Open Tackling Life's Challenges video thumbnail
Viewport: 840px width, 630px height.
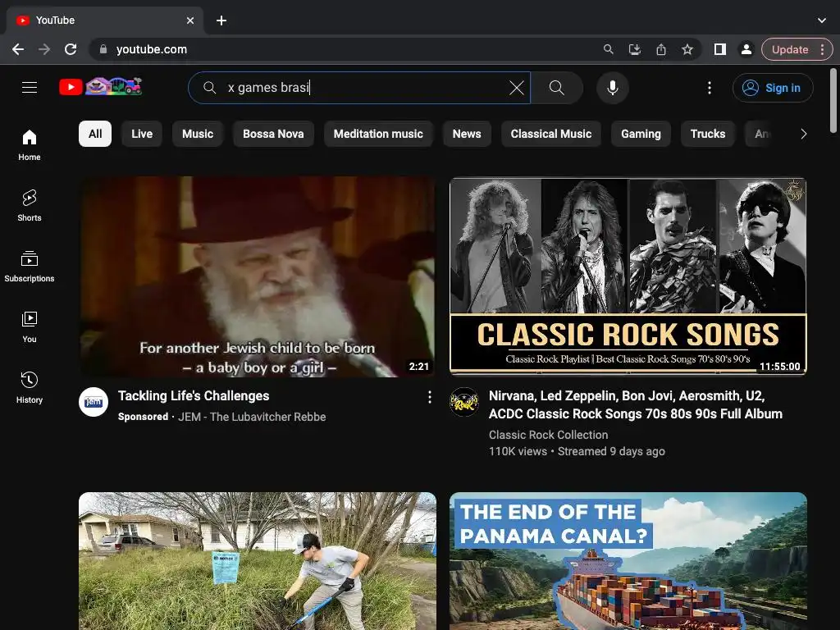coord(257,276)
